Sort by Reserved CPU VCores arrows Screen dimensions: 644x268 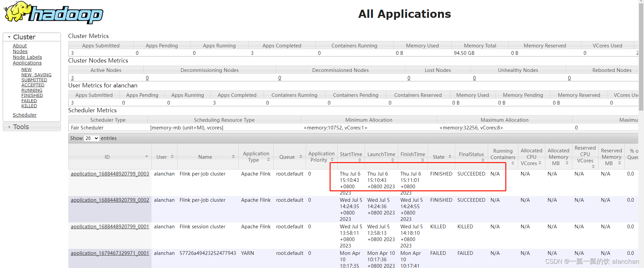(593, 166)
